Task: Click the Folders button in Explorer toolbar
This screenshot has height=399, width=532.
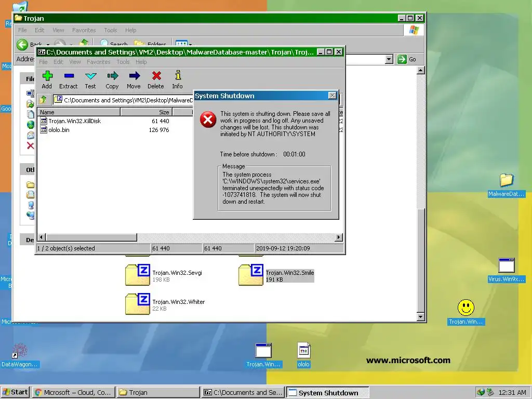Action: [x=150, y=44]
